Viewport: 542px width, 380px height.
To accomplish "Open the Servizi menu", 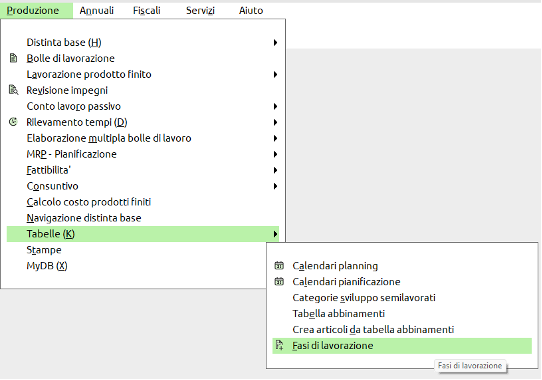I will click(x=200, y=10).
